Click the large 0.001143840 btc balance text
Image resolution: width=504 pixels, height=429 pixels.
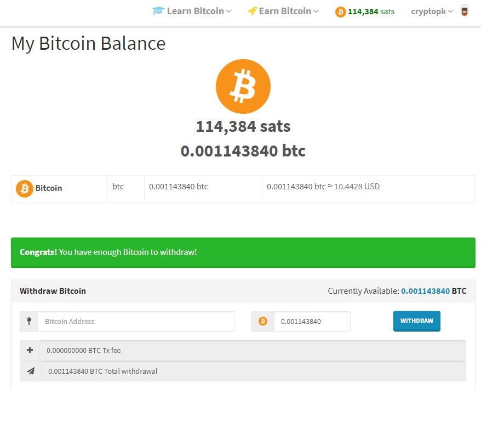pos(243,151)
